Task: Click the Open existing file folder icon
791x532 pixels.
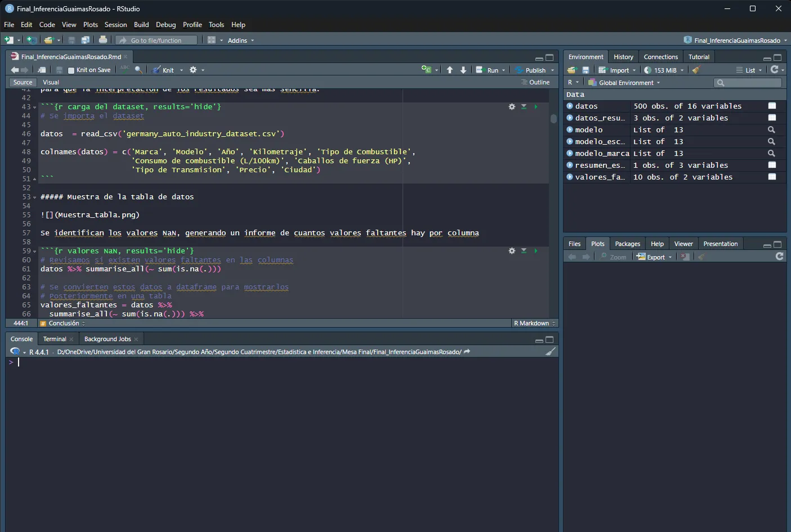Action: point(49,40)
